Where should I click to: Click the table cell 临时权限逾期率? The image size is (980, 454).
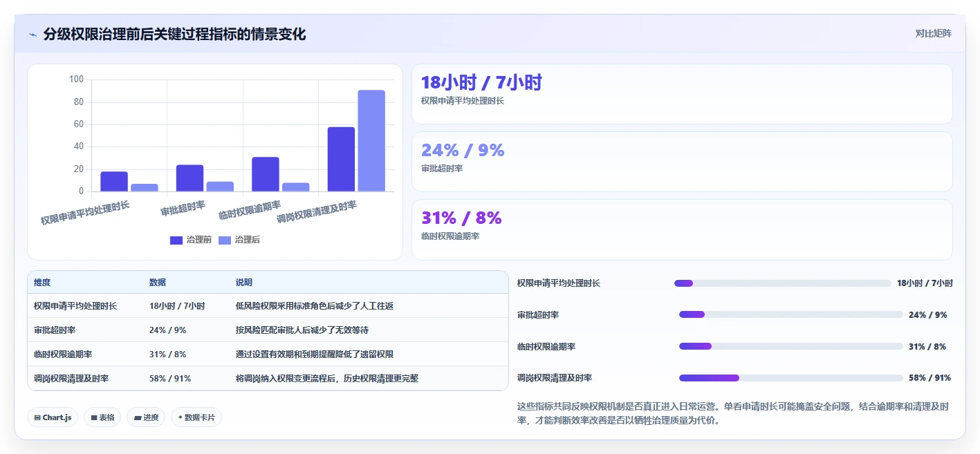click(63, 354)
